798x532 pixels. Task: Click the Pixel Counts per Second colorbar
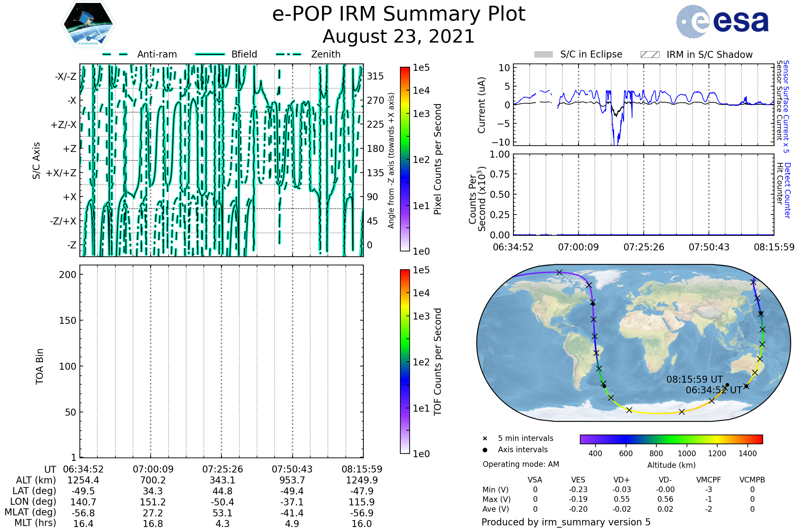click(x=405, y=159)
